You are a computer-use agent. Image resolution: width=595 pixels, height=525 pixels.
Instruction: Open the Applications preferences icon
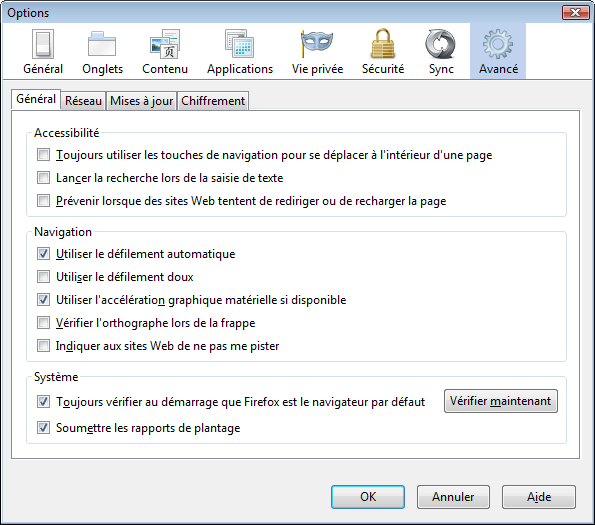240,52
